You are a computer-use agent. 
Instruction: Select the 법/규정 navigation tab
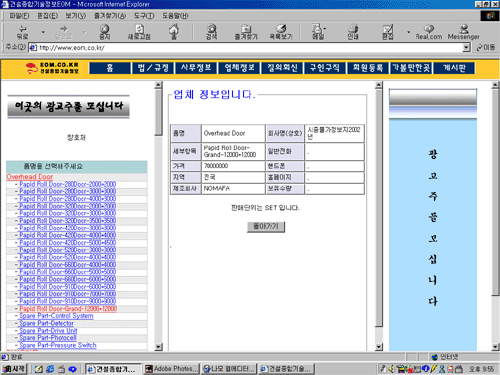(x=153, y=68)
